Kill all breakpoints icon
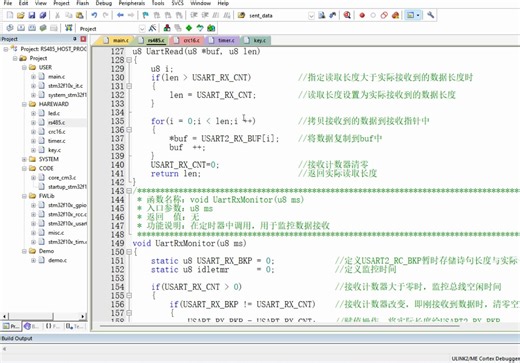 (395, 15)
